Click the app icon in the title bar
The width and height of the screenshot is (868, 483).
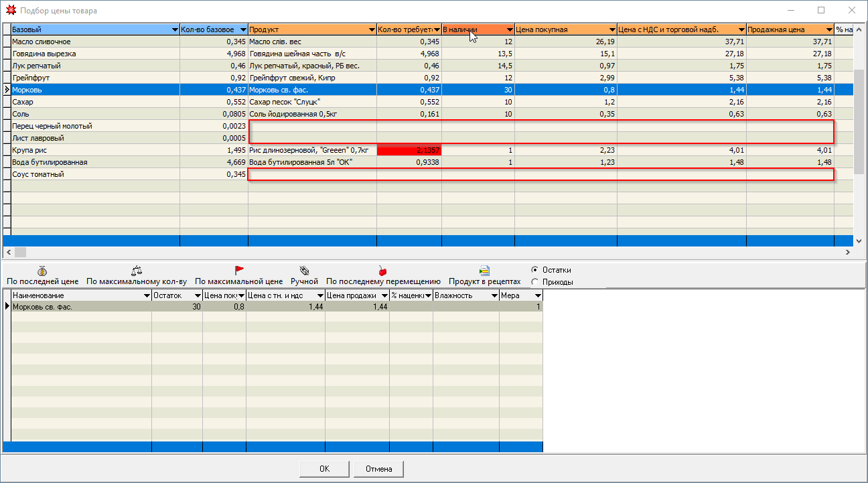[x=11, y=11]
